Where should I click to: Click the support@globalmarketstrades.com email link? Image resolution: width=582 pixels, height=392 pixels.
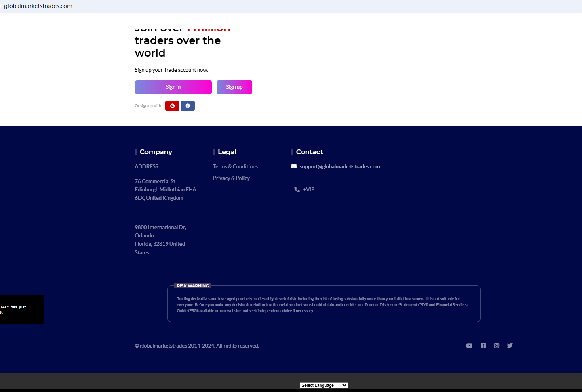339,166
